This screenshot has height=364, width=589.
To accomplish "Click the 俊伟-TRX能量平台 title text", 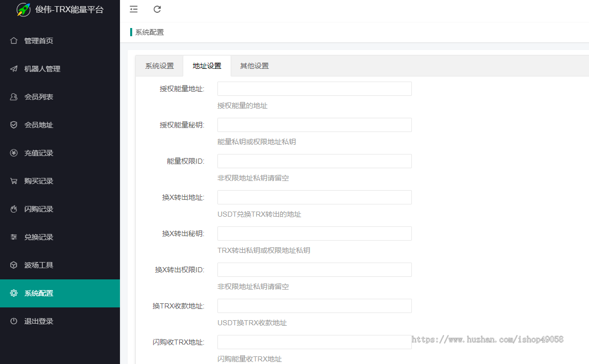I will click(x=69, y=9).
